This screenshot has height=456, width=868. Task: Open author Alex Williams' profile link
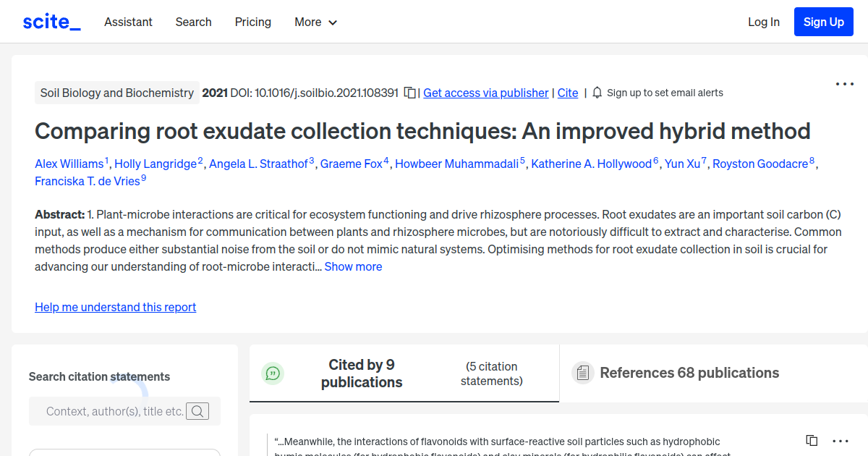click(69, 164)
